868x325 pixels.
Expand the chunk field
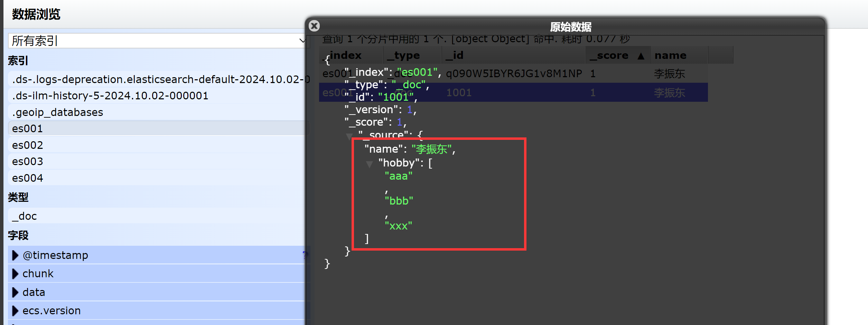point(15,274)
